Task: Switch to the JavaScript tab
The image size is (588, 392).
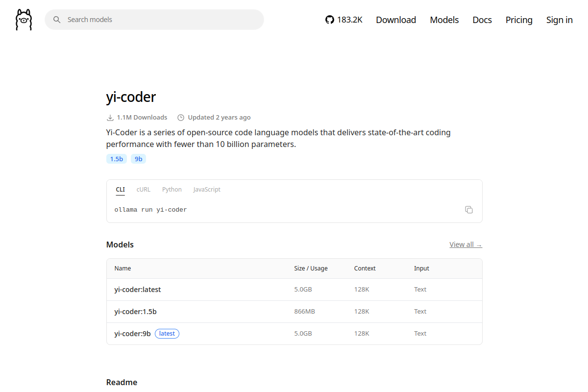Action: pyautogui.click(x=207, y=190)
